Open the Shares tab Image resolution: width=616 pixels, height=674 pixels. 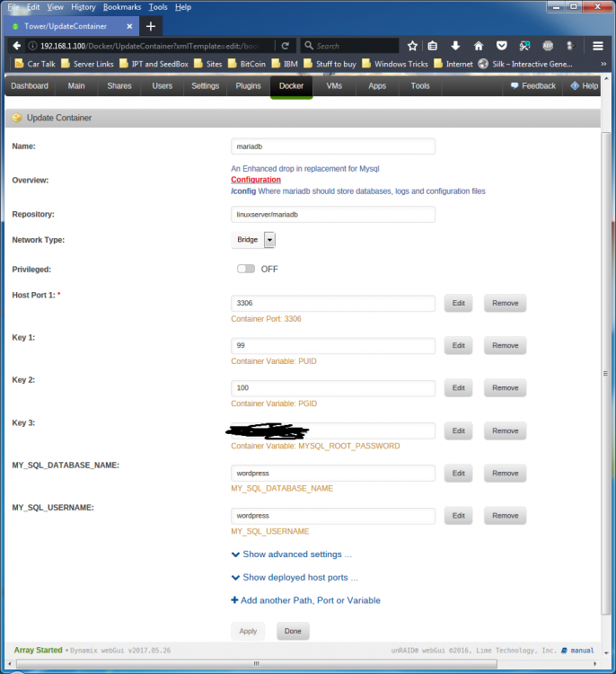pos(119,86)
